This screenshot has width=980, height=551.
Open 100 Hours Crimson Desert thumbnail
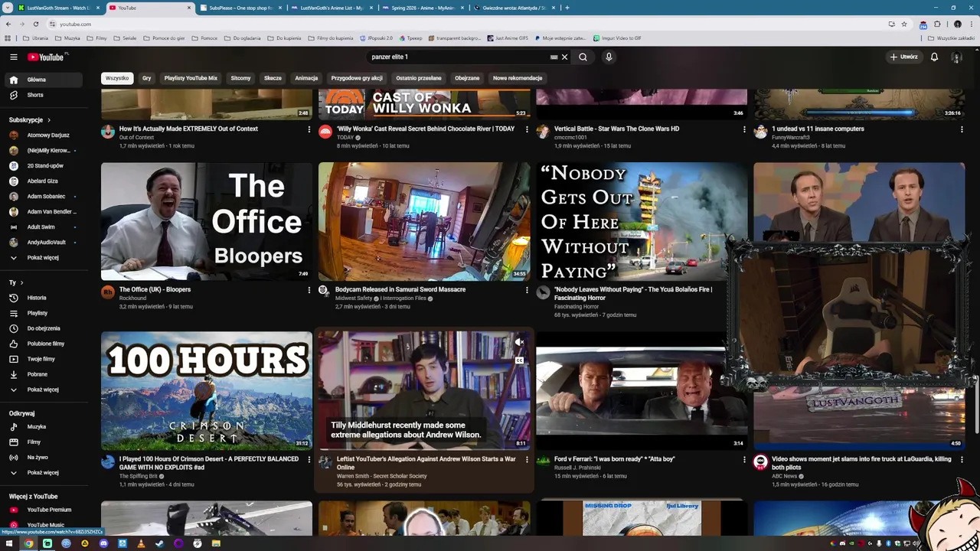[207, 390]
